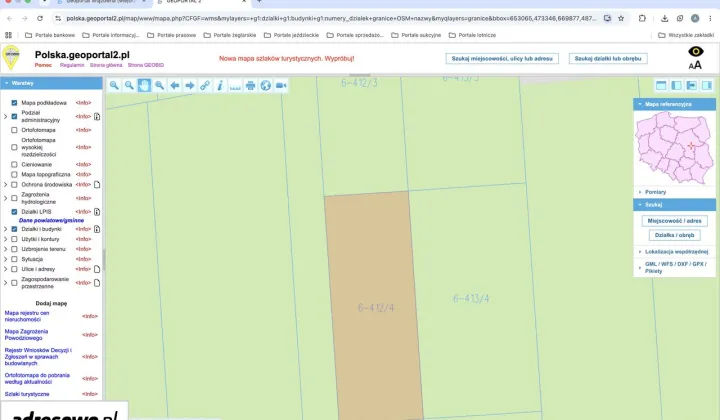Click the font size AA icon
Screen dimensions: 720x420
695,65
